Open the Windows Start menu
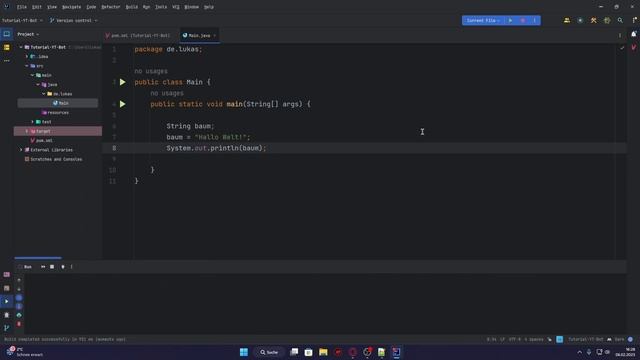 (x=244, y=352)
